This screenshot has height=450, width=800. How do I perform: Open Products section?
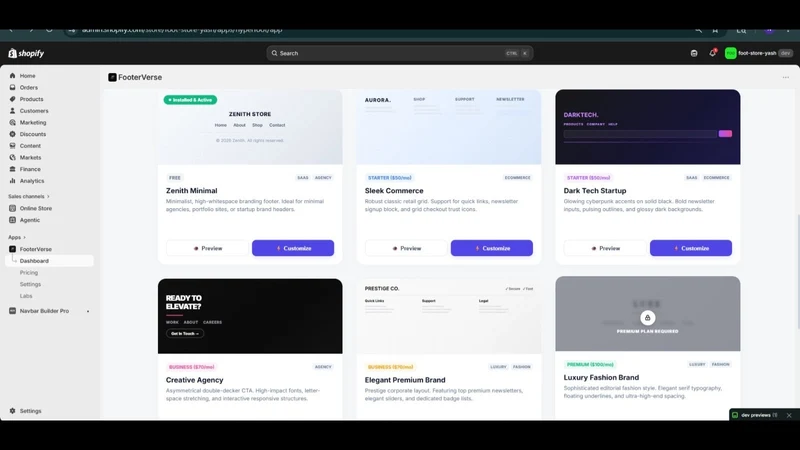pyautogui.click(x=31, y=99)
